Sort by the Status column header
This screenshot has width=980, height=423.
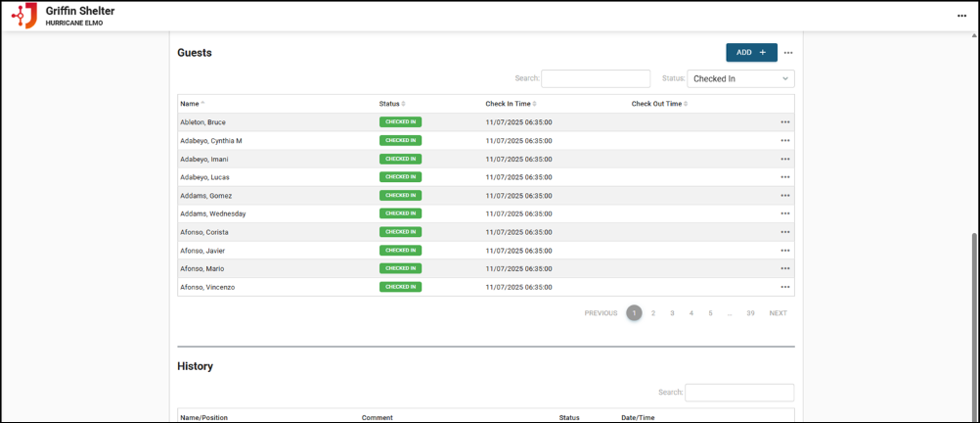[x=391, y=104]
